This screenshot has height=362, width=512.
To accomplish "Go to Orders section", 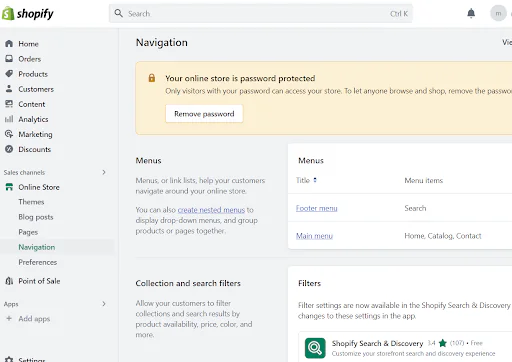I will pos(30,59).
